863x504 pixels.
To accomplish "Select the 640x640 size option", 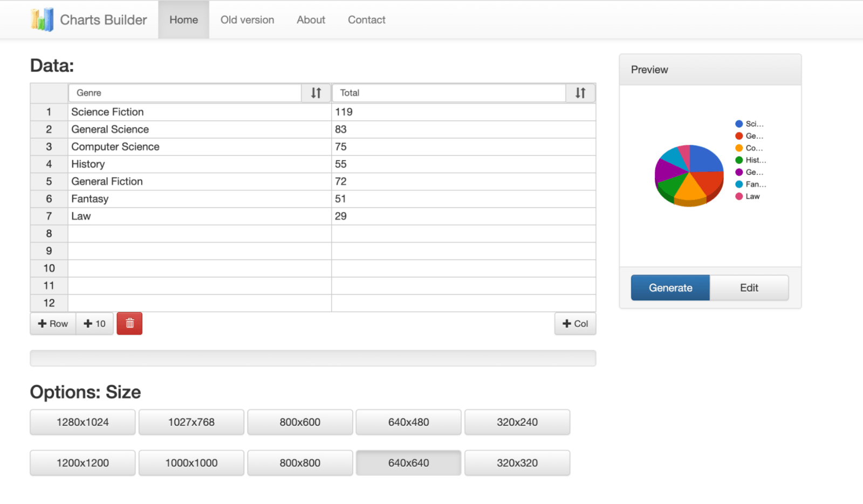I will [408, 463].
